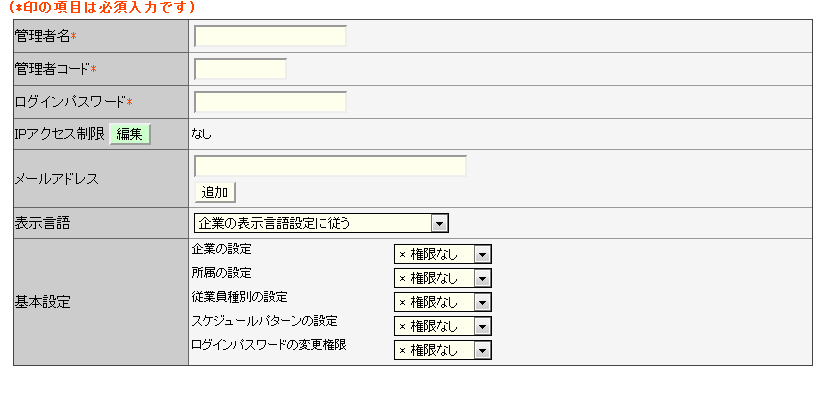Click the なし text for IP restriction
The width and height of the screenshot is (823, 401).
202,135
